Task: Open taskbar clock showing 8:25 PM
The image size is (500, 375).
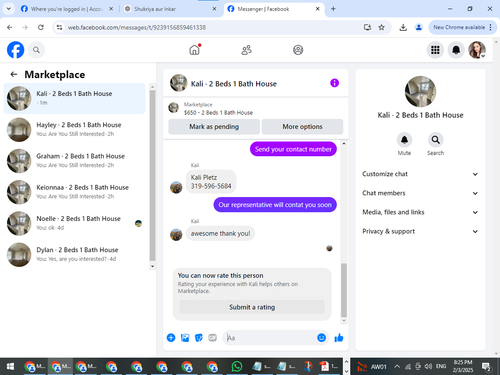Action: [463, 366]
